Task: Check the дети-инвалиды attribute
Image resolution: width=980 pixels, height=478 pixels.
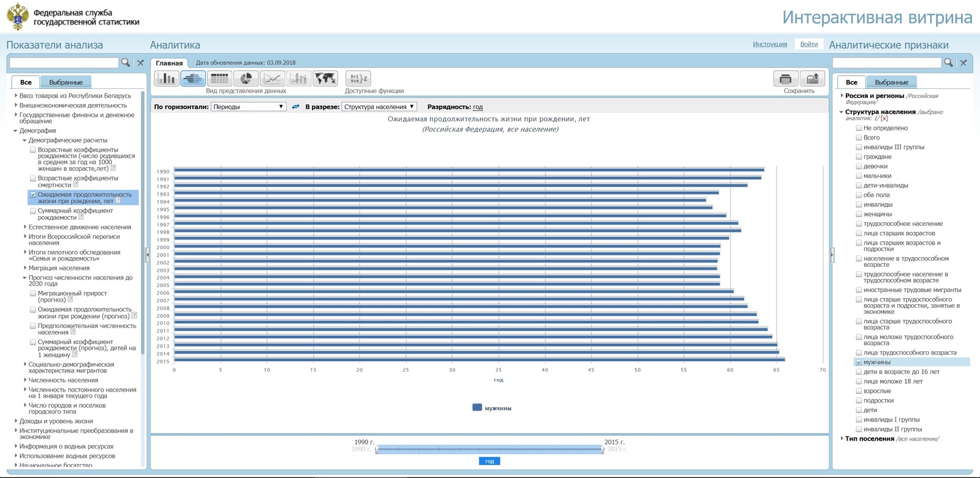Action: (859, 185)
